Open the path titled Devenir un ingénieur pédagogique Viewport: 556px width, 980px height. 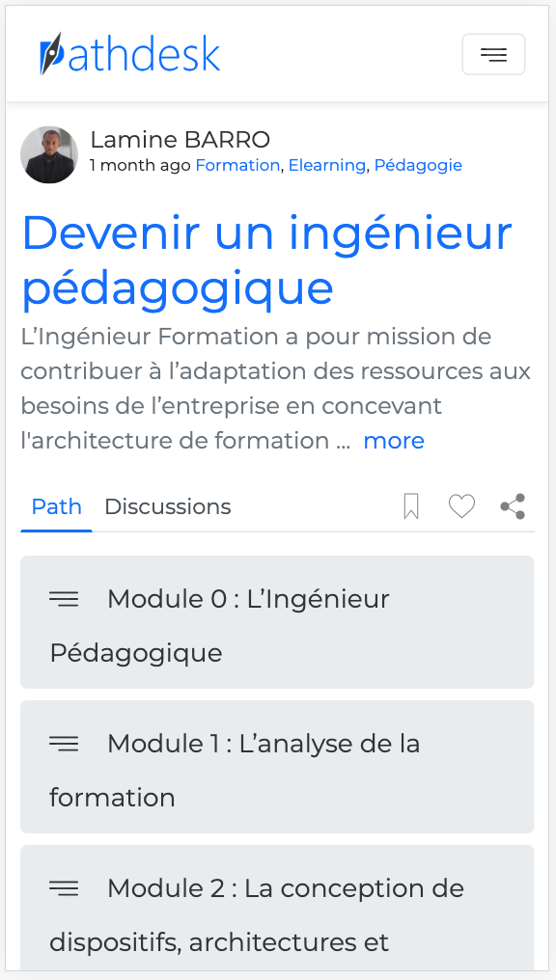pos(266,260)
